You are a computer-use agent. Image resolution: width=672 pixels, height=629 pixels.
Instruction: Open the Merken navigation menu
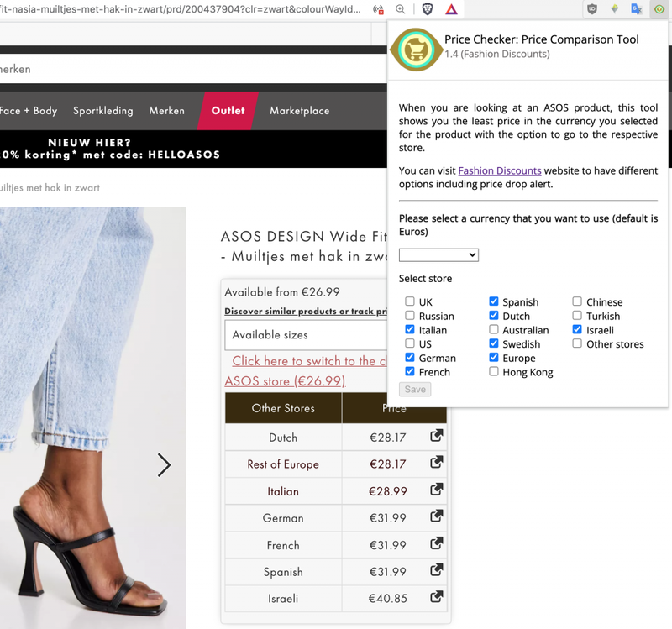166,111
